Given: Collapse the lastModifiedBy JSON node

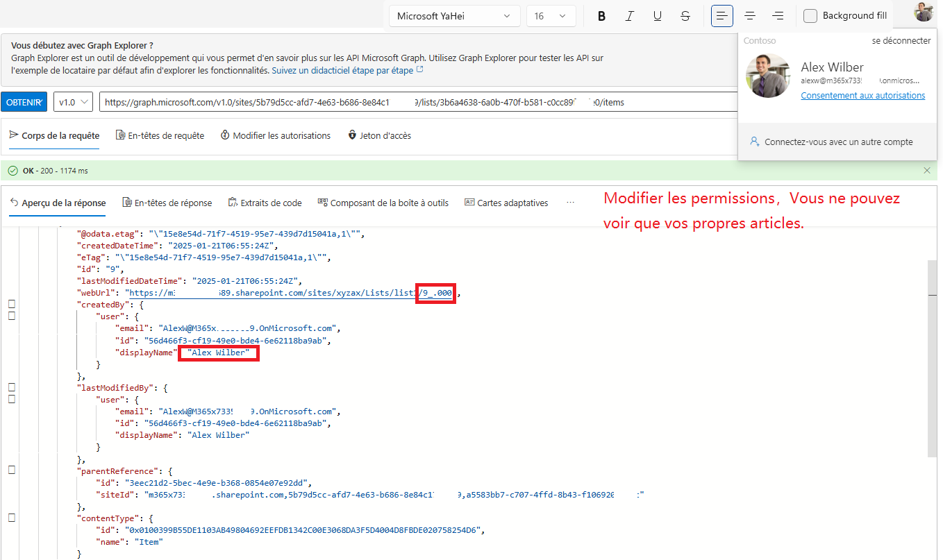Looking at the screenshot, I should [x=12, y=388].
